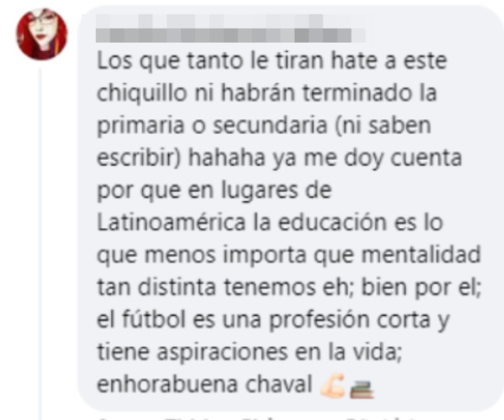Click the word "secundaria" in the comment
The image size is (504, 420).
[270, 125]
